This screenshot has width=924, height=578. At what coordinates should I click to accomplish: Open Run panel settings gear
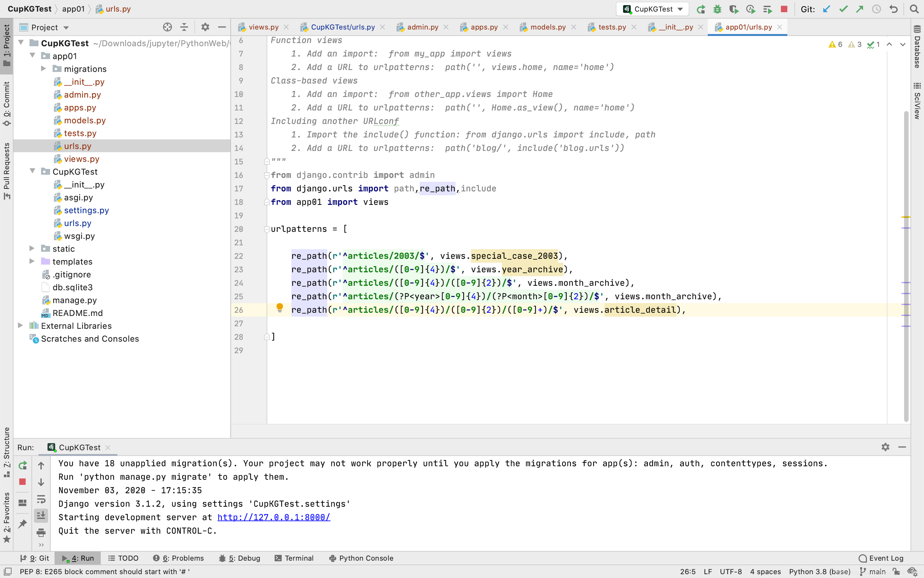(x=886, y=447)
